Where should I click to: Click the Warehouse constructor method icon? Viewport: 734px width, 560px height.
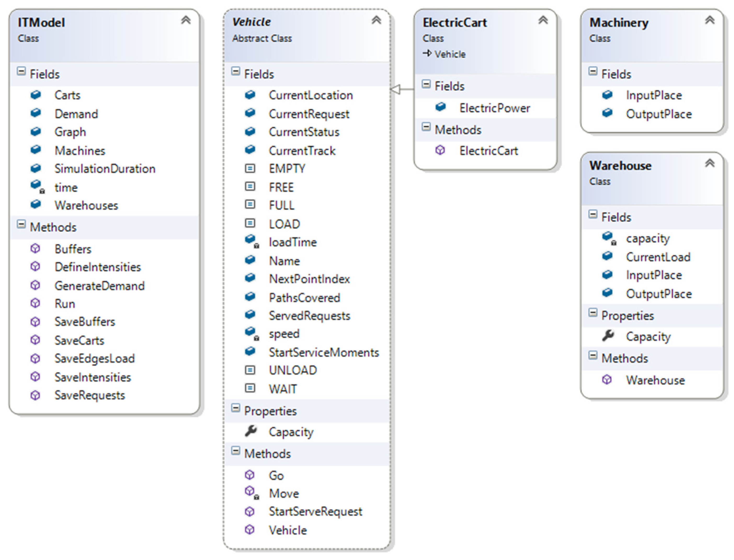click(x=607, y=380)
